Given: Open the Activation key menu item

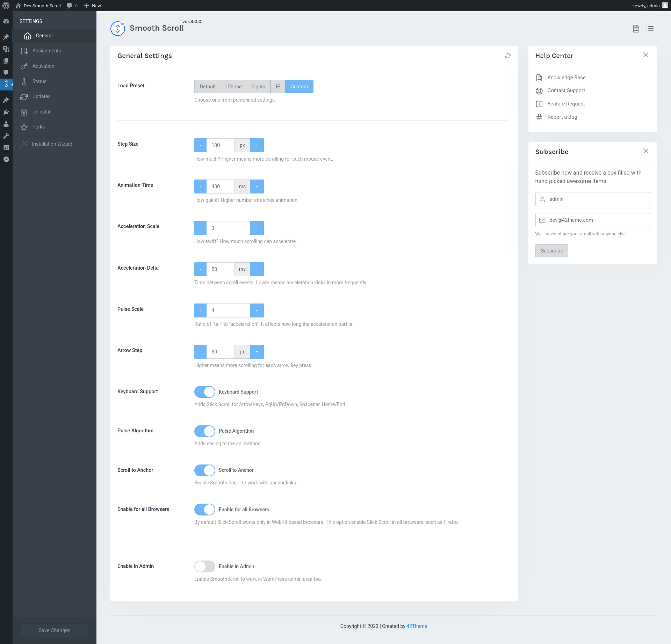Looking at the screenshot, I should tap(43, 66).
